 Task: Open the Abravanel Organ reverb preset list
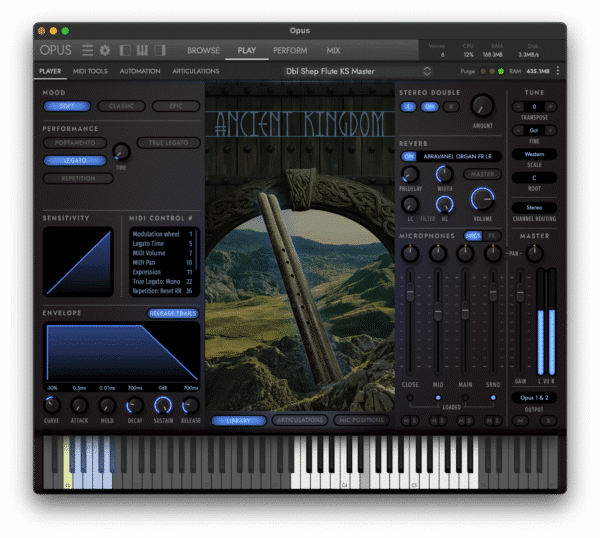tap(458, 156)
